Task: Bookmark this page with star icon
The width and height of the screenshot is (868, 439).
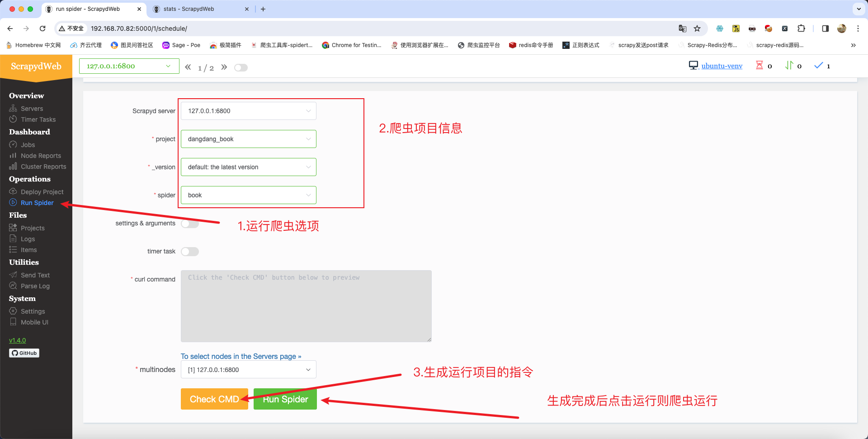Action: click(697, 29)
